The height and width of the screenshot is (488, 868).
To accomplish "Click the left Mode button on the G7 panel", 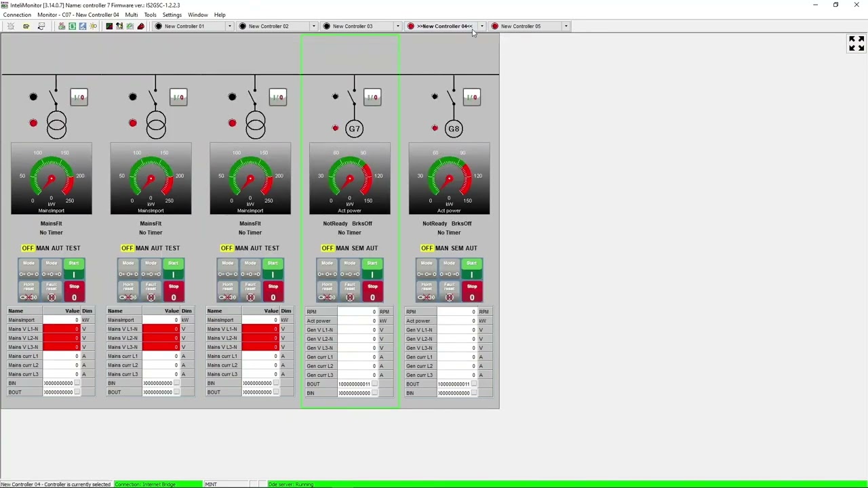I will point(327,269).
